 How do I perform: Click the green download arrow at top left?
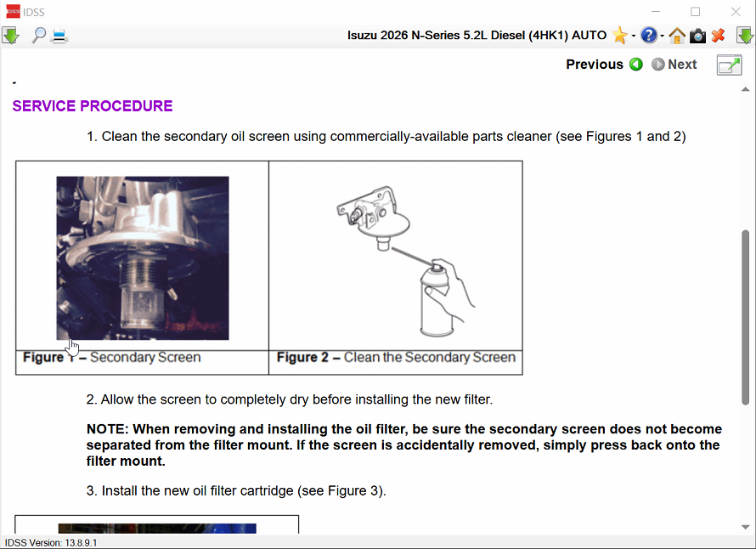pyautogui.click(x=10, y=36)
